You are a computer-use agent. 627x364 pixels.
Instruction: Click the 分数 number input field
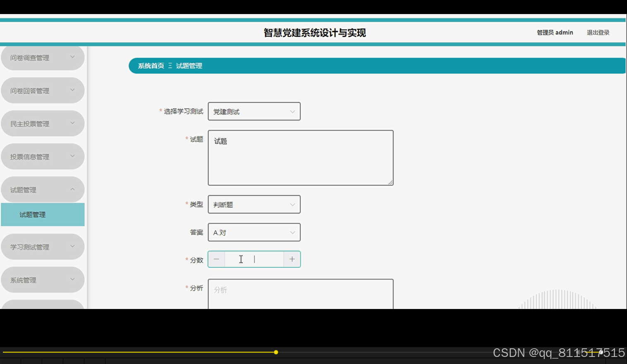pyautogui.click(x=254, y=259)
